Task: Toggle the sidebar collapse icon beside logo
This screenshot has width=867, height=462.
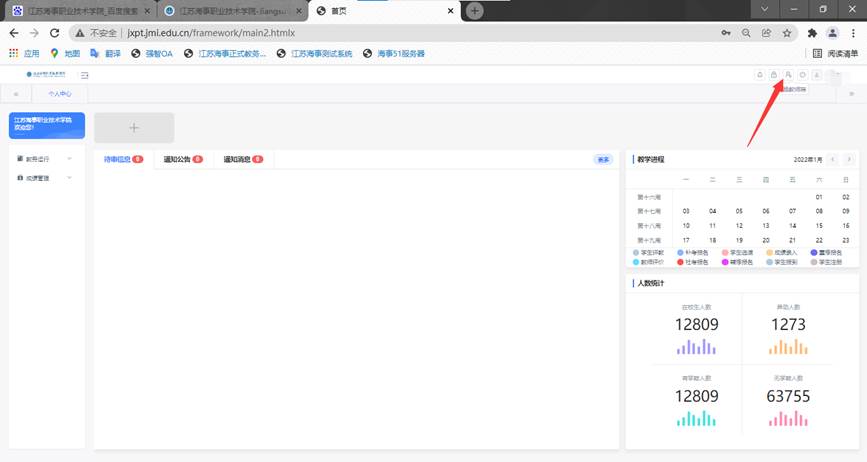Action: click(85, 75)
